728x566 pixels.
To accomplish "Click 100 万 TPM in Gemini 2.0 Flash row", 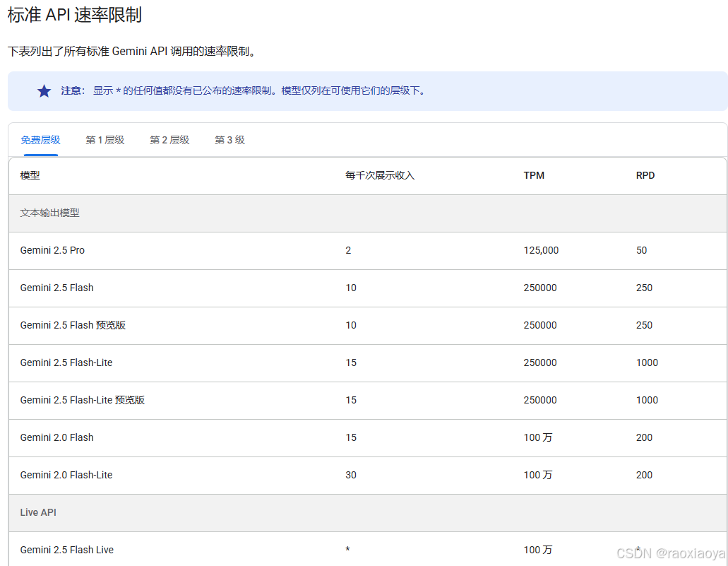I will click(x=538, y=437).
